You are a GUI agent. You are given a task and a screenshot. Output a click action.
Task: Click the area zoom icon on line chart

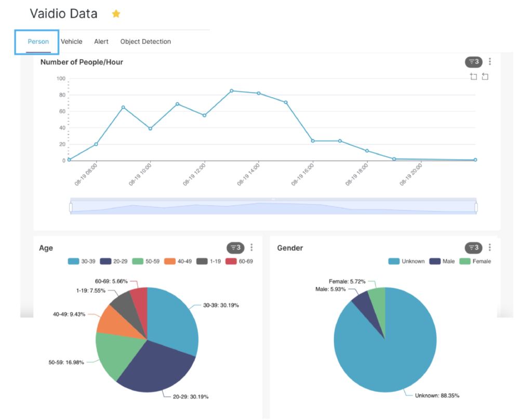click(473, 77)
